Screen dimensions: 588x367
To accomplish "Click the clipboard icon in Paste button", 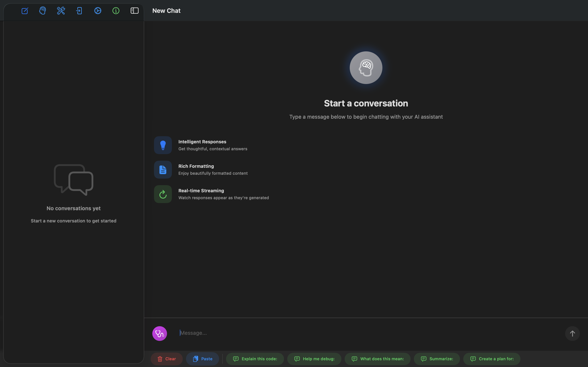I will [196, 359].
